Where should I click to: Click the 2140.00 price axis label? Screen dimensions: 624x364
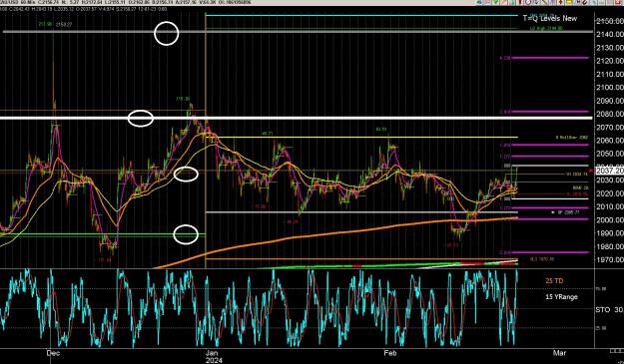610,35
